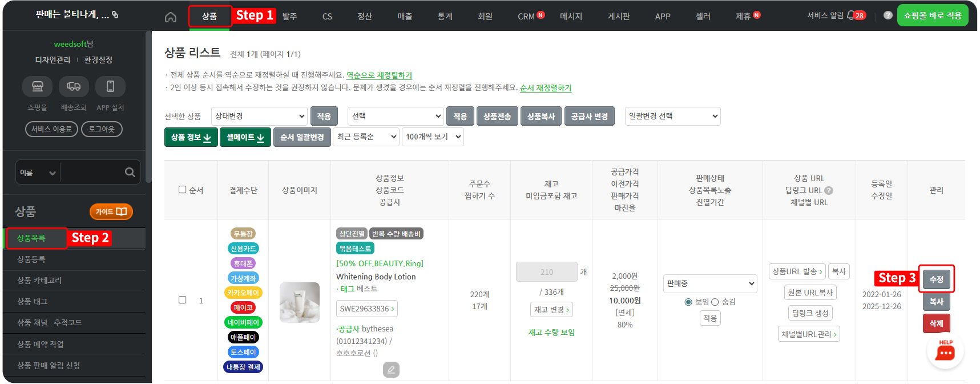Open the HELP chat bubble icon
The height and width of the screenshot is (384, 980).
click(x=945, y=351)
